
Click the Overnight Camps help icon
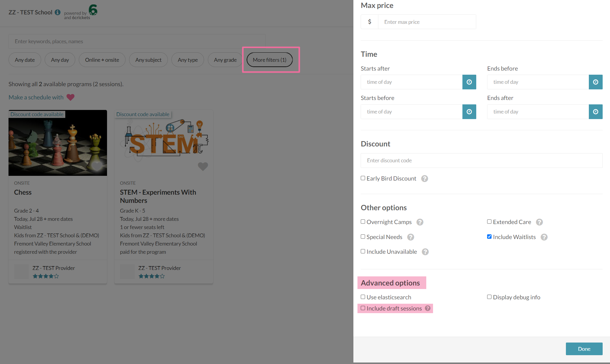[x=420, y=222]
